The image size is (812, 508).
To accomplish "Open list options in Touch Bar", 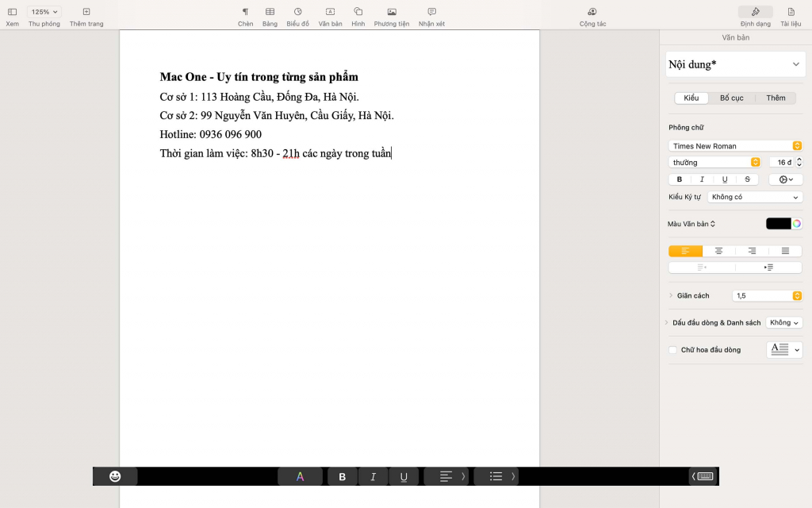I will tap(496, 476).
